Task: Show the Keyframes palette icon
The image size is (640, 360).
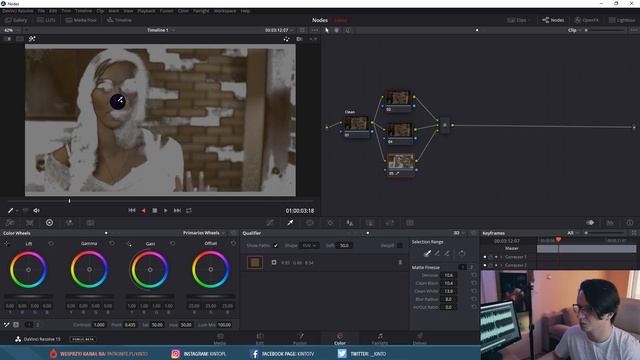Action: [590, 223]
